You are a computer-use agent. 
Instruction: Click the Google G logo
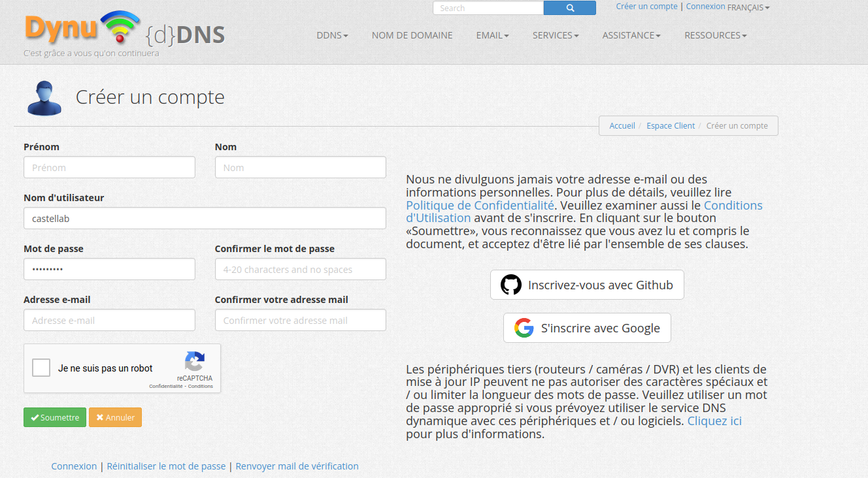pos(524,328)
